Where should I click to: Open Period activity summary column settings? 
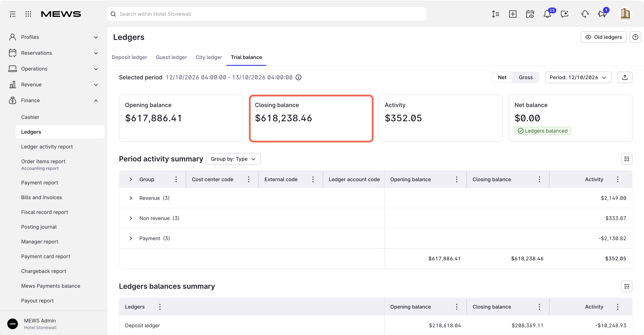(627, 159)
